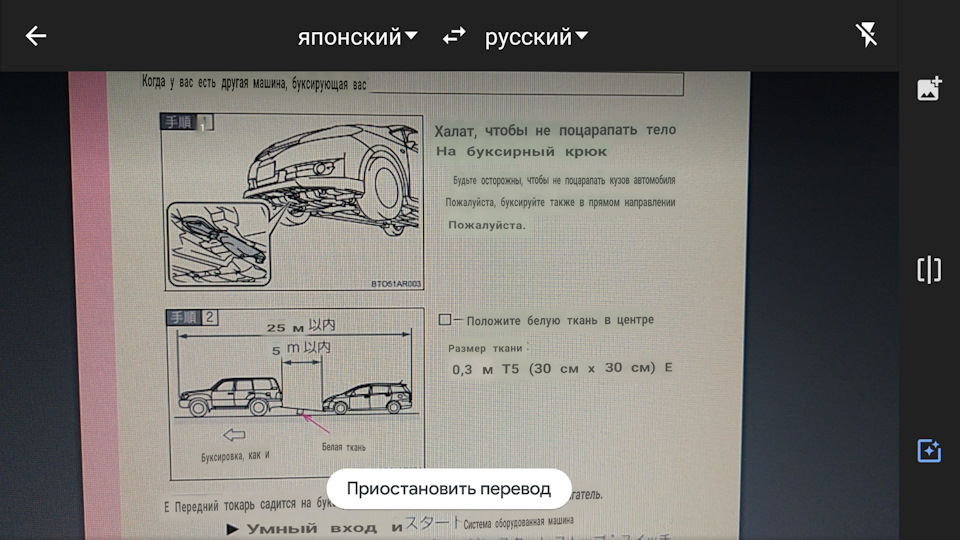Swap the Japanese and Russian languages

click(454, 36)
